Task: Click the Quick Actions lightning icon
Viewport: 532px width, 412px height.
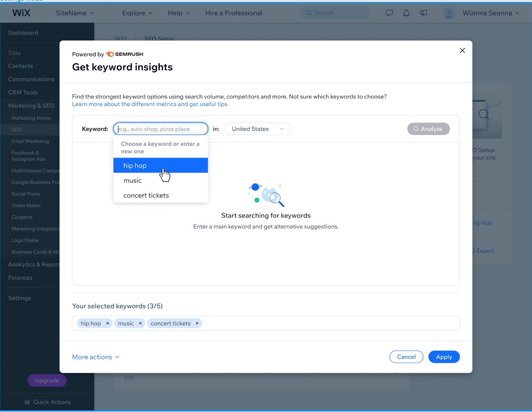Action: pos(27,402)
